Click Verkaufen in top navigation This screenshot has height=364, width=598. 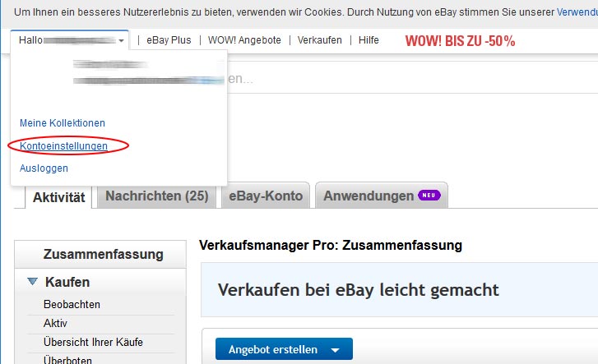[x=319, y=40]
